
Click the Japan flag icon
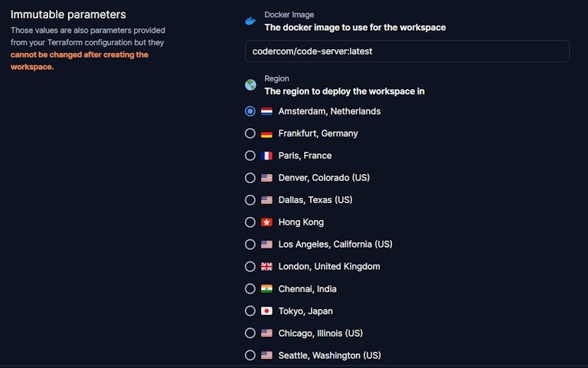pos(266,311)
